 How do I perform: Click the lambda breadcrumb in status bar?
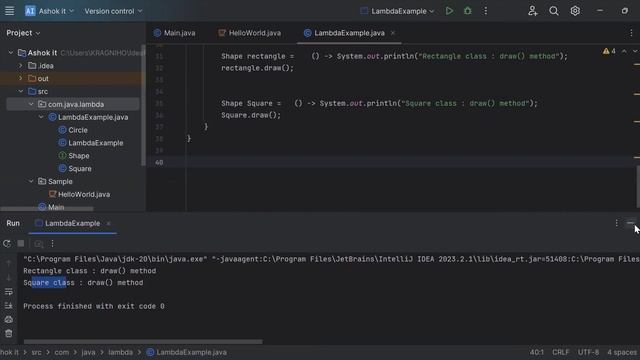(120, 352)
